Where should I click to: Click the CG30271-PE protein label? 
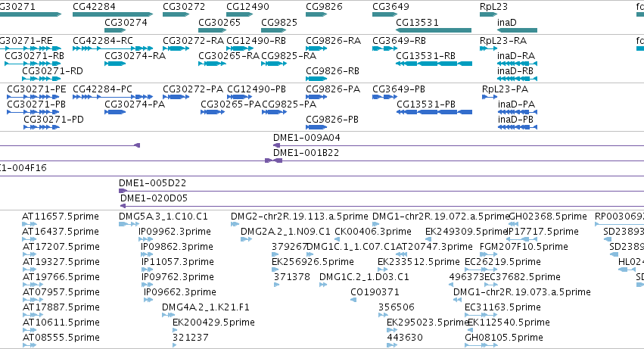36,89
